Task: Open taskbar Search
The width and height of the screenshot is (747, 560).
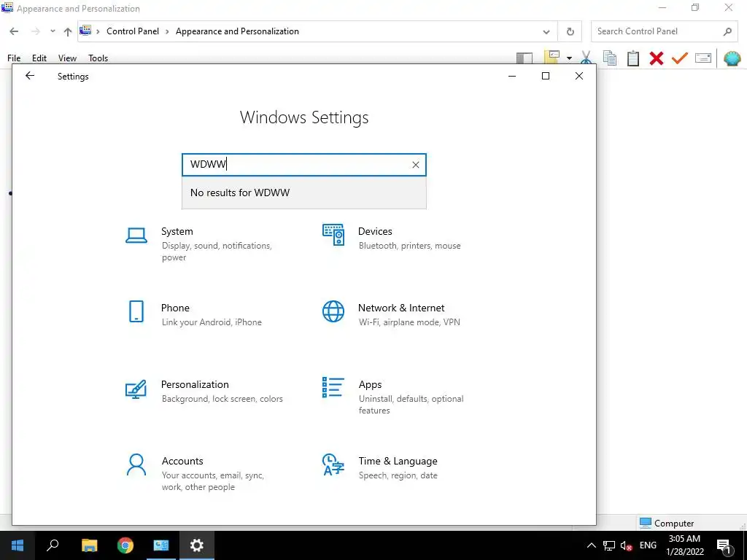Action: pyautogui.click(x=53, y=545)
